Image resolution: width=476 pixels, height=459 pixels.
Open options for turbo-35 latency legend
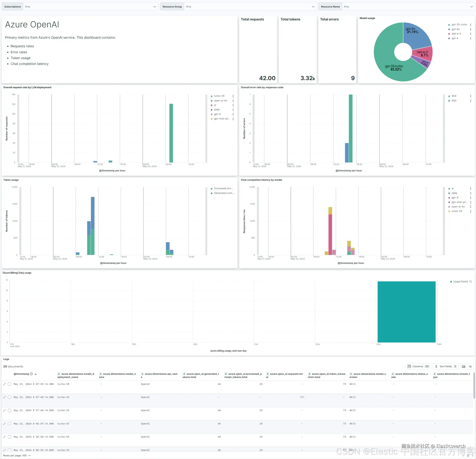[x=470, y=211]
